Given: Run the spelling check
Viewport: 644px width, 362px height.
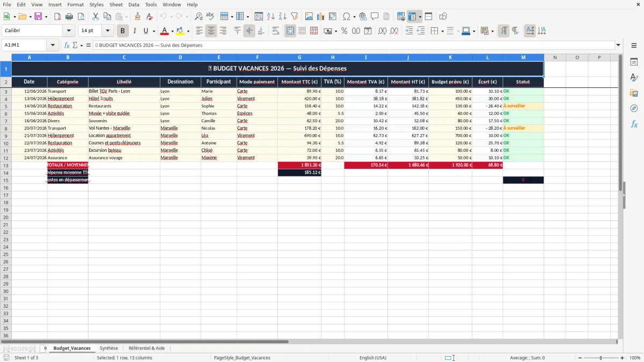Looking at the screenshot, I should pos(210,17).
